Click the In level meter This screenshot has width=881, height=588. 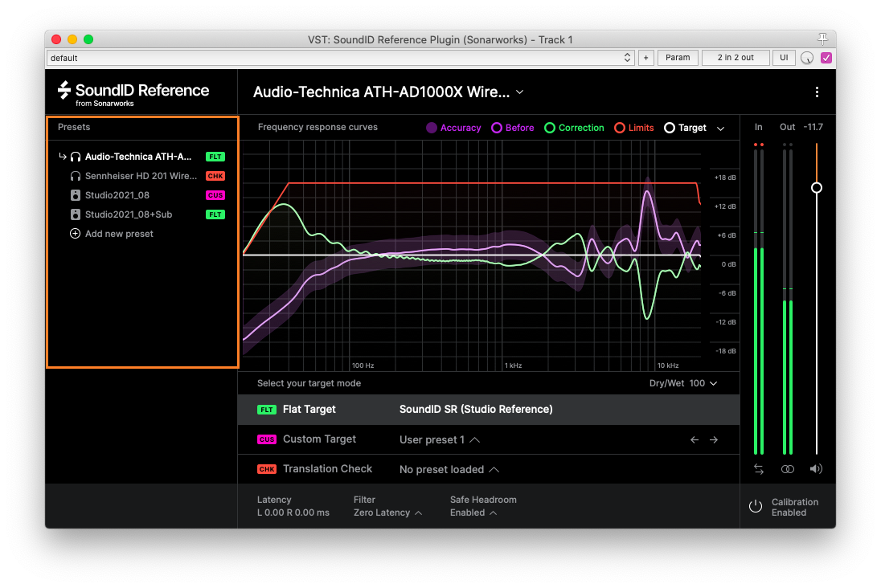click(759, 299)
